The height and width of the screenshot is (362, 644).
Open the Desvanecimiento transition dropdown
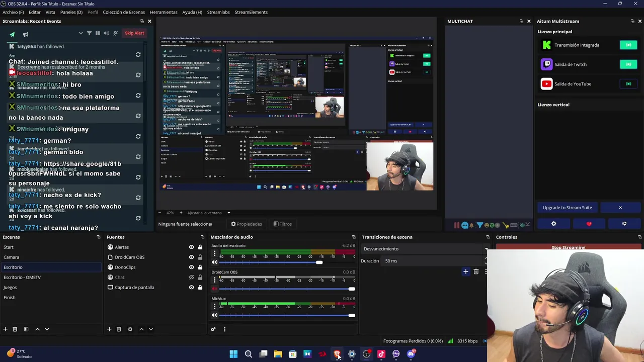click(x=425, y=249)
